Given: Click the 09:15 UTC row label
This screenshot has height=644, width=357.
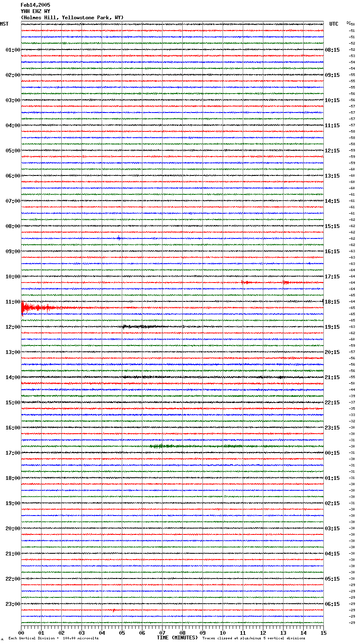Looking at the screenshot, I should [x=332, y=75].
